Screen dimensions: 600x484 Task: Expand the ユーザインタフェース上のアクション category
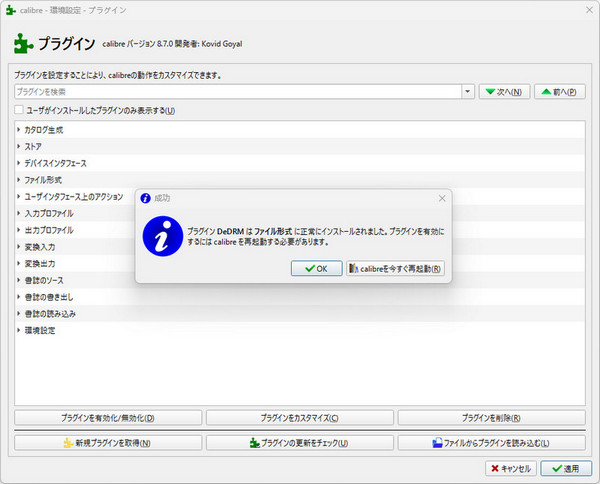pos(18,196)
